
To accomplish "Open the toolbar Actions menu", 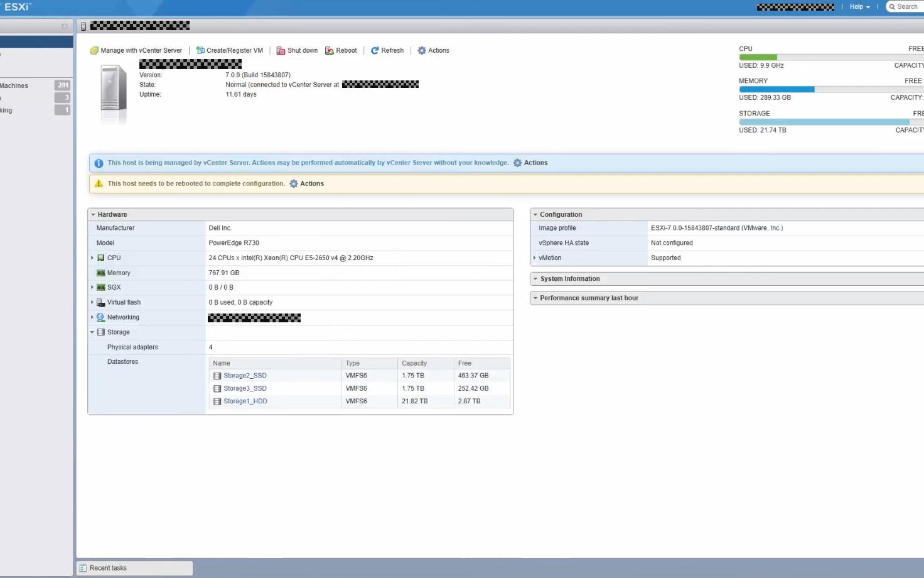I will coord(434,50).
